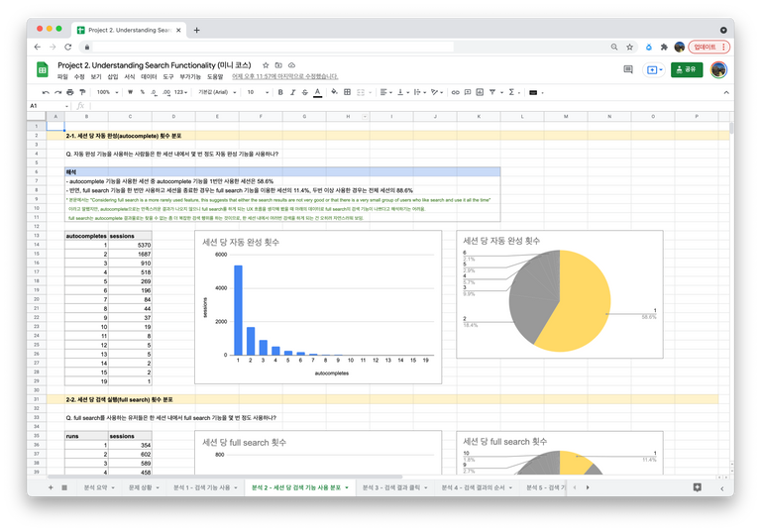Screen dimensions: 761x532
Task: Open the fill color picker
Action: (334, 92)
